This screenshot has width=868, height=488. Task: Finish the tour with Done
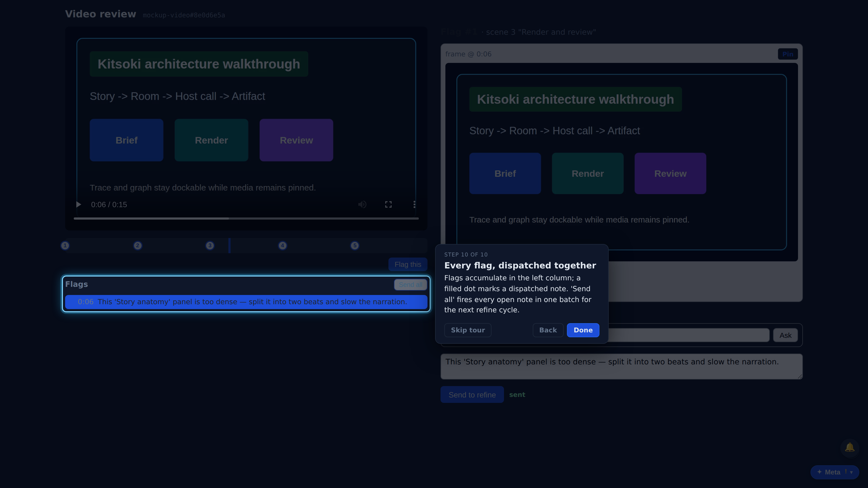[583, 330]
